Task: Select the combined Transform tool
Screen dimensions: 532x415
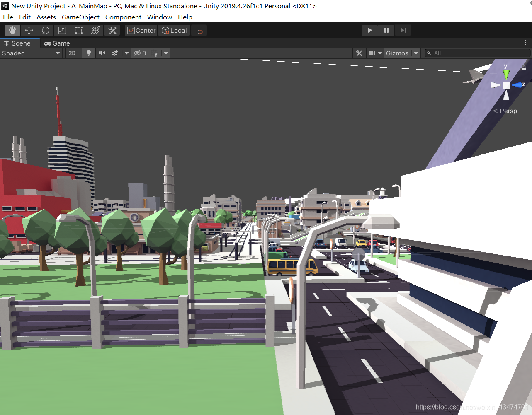Action: (x=95, y=30)
